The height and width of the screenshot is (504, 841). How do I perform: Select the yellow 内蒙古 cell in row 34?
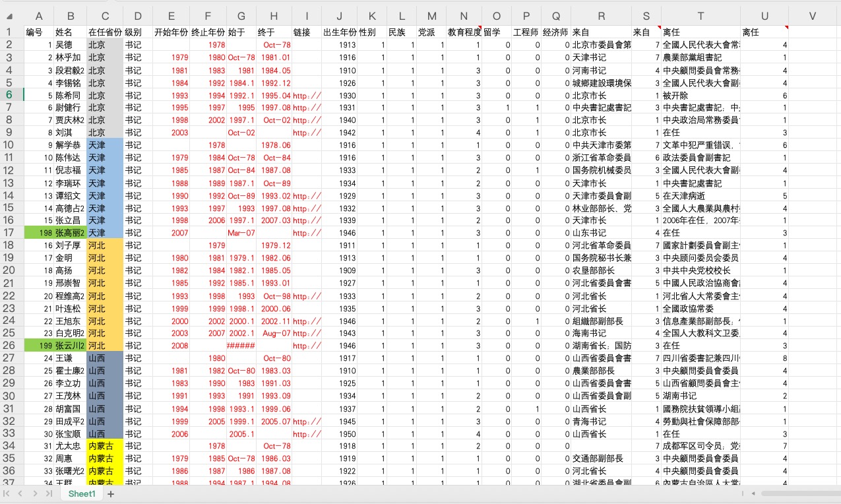[105, 446]
